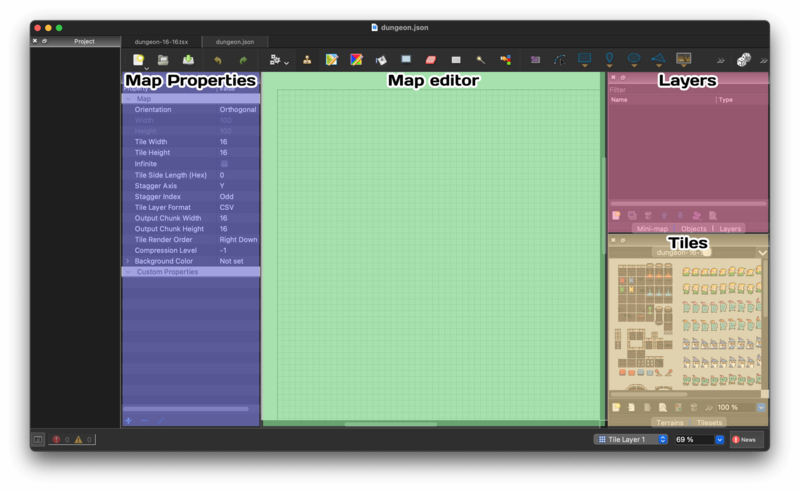800x491 pixels.
Task: Toggle the Show/Hide Other Layers icon
Action: pos(696,215)
